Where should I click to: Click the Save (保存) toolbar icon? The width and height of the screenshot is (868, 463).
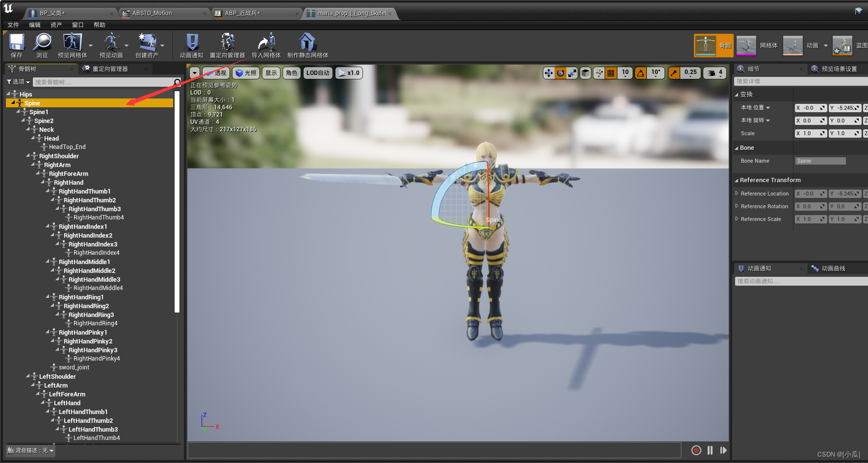(17, 46)
